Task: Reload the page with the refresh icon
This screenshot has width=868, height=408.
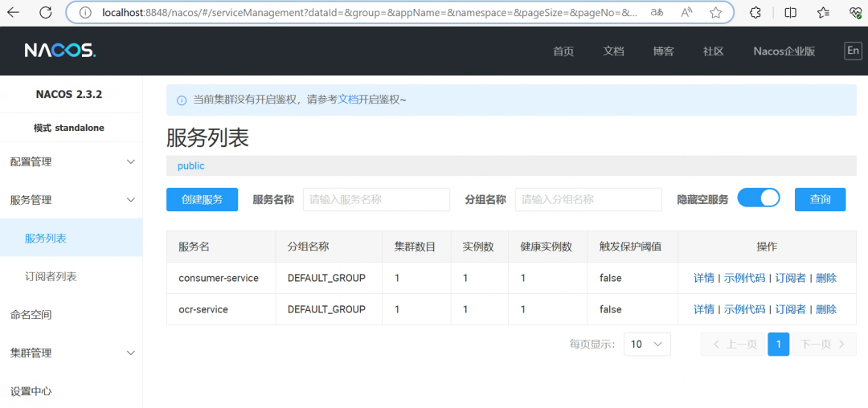Action: tap(45, 13)
